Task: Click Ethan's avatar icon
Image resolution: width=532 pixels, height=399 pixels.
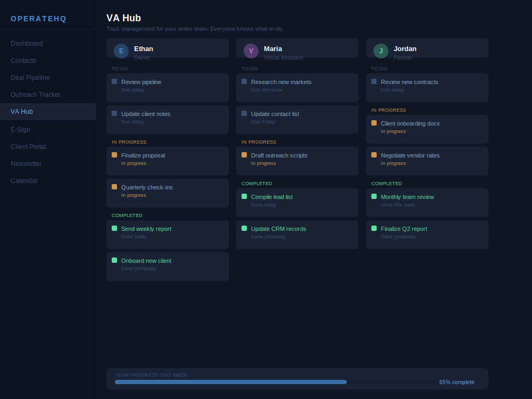Action: point(121,51)
